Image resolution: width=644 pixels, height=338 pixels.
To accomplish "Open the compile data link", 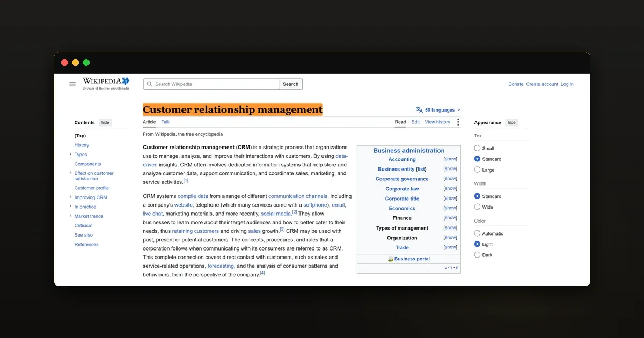I will tap(193, 196).
